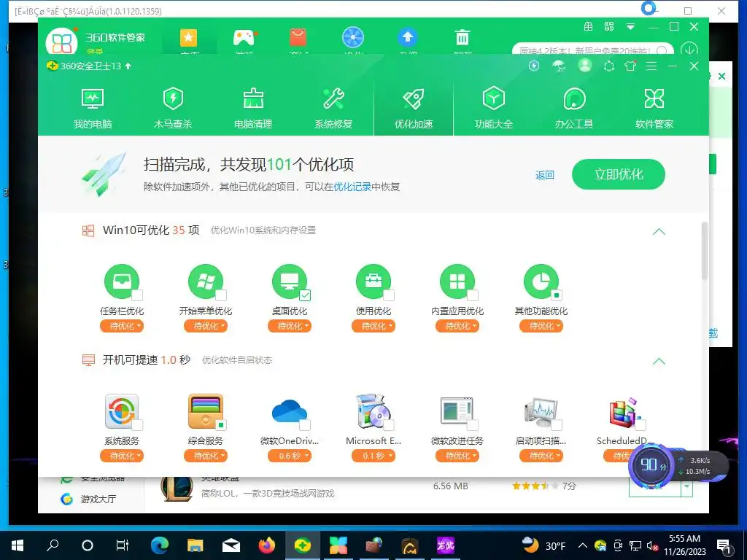This screenshot has height=560, width=747.
Task: Open Firefox from the taskbar
Action: click(x=267, y=545)
